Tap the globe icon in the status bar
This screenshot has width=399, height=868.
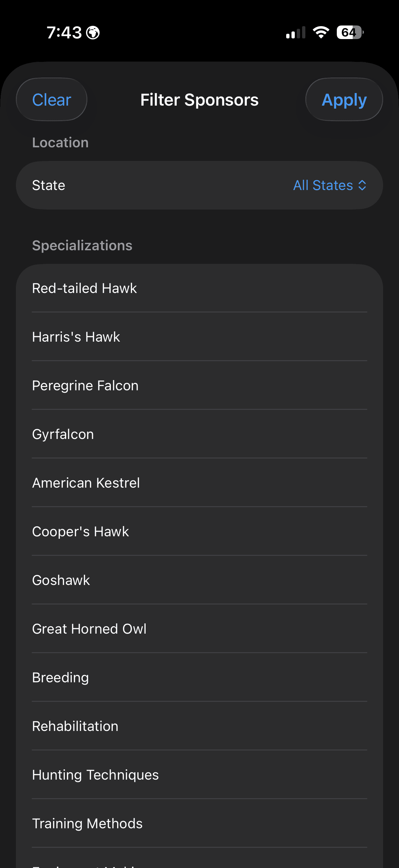click(x=94, y=32)
